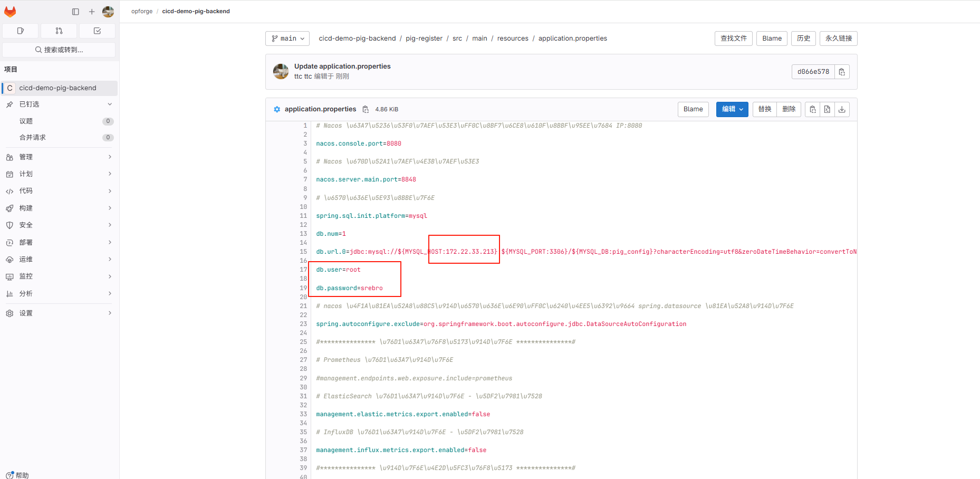Screen dimensions: 980x479
Task: Download the file with download icon
Action: [842, 109]
